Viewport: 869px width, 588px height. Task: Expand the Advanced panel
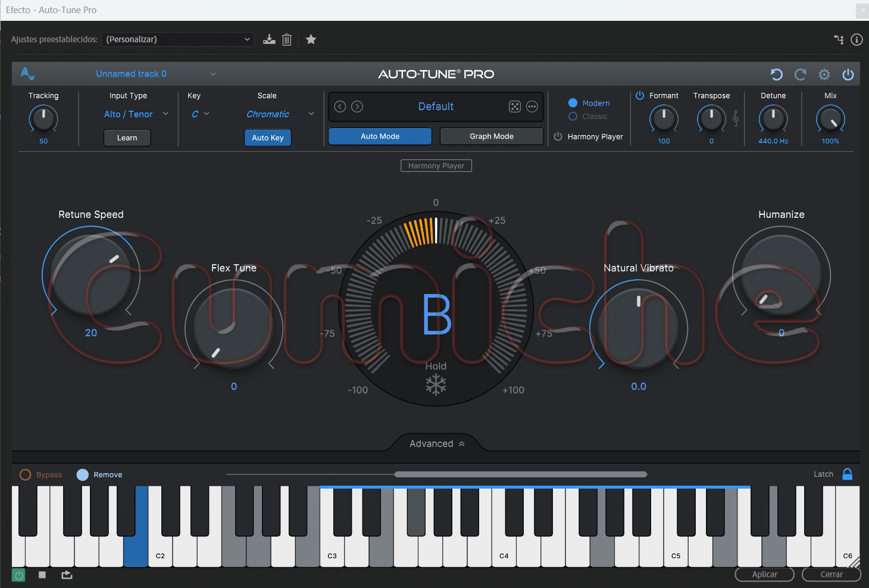(436, 443)
